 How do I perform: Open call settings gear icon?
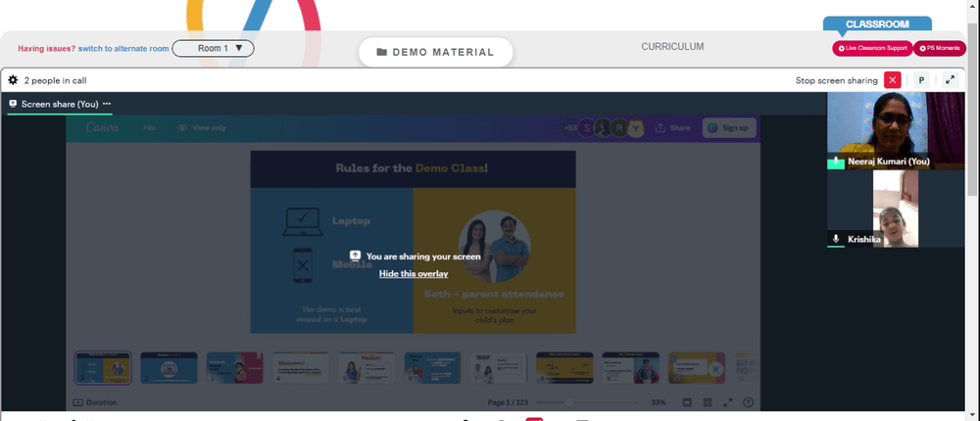(13, 80)
